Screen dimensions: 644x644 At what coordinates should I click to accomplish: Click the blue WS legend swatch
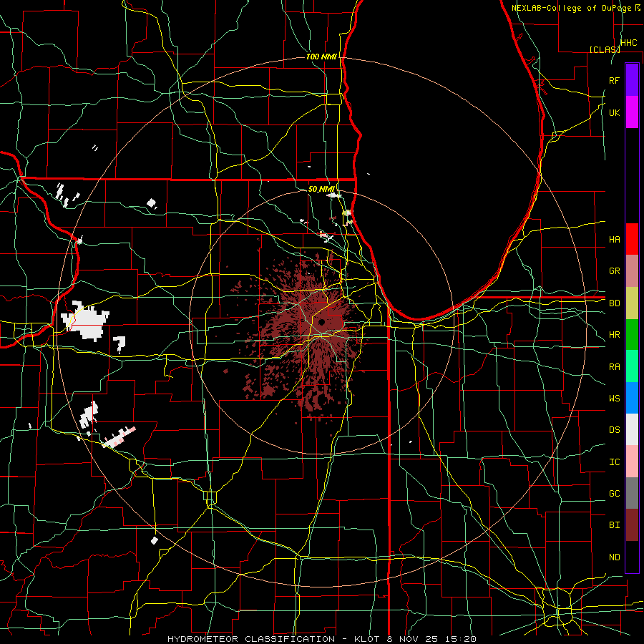point(632,398)
